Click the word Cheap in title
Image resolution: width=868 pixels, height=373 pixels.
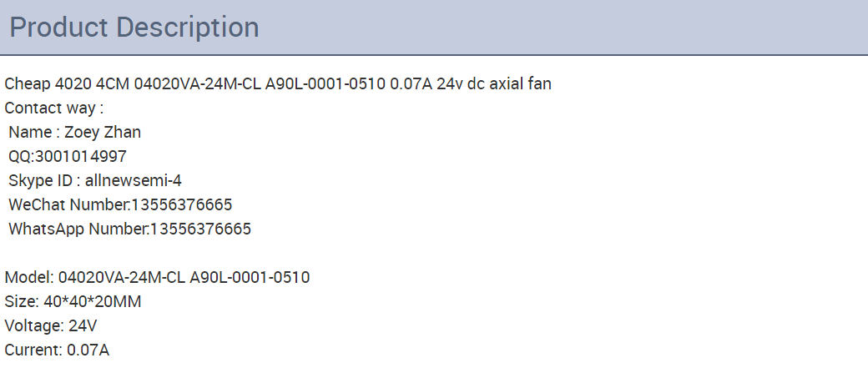point(28,84)
